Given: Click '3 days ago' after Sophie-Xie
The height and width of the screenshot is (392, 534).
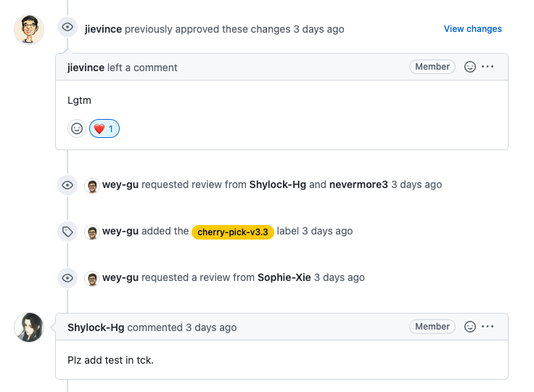Looking at the screenshot, I should coord(340,277).
